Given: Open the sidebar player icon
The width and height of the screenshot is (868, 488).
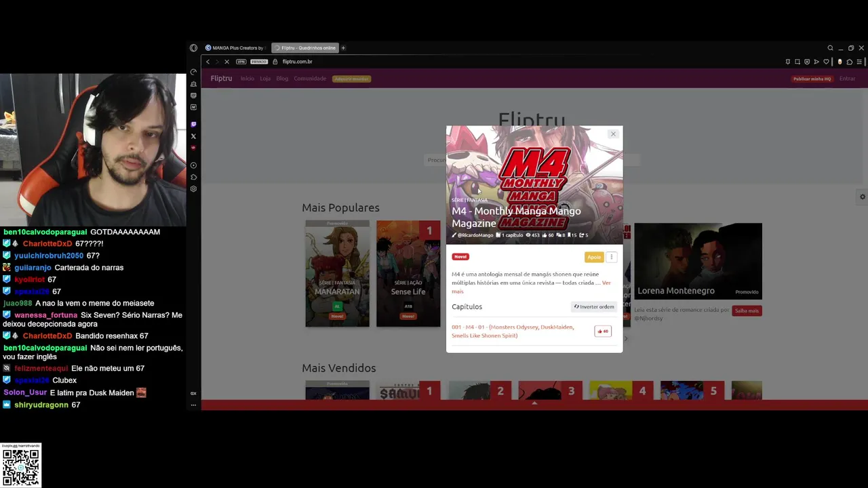Looking at the screenshot, I should click(193, 165).
